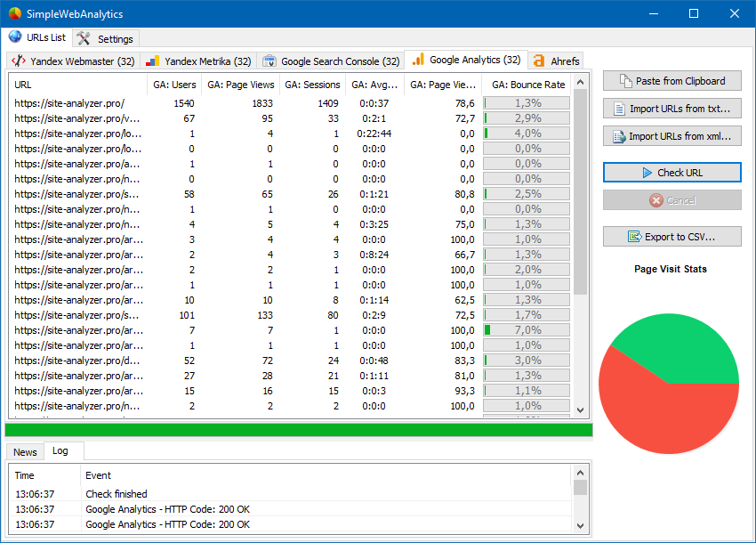Sort by GA: Users column header

(x=174, y=85)
